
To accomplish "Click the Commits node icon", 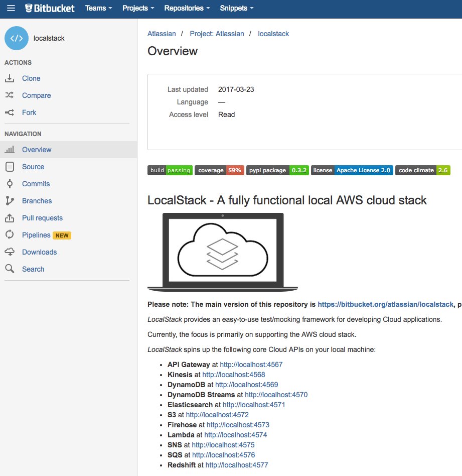I will point(10,184).
